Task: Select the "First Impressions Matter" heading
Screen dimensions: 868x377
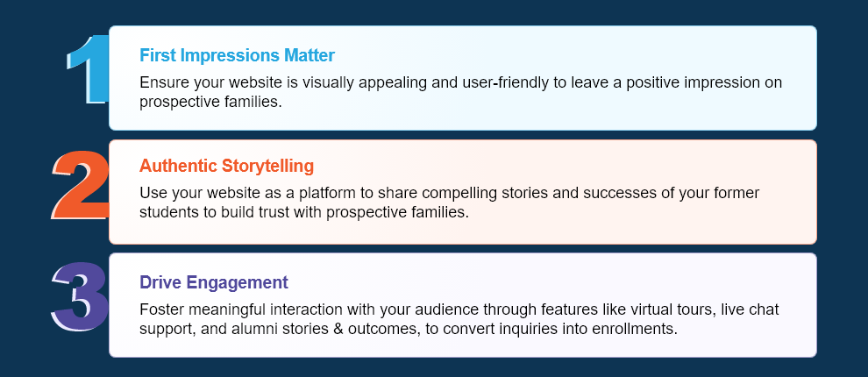Action: tap(237, 56)
